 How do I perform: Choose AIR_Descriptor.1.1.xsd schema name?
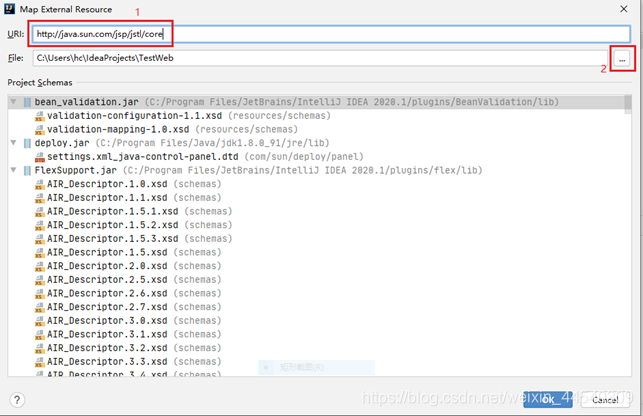click(107, 198)
